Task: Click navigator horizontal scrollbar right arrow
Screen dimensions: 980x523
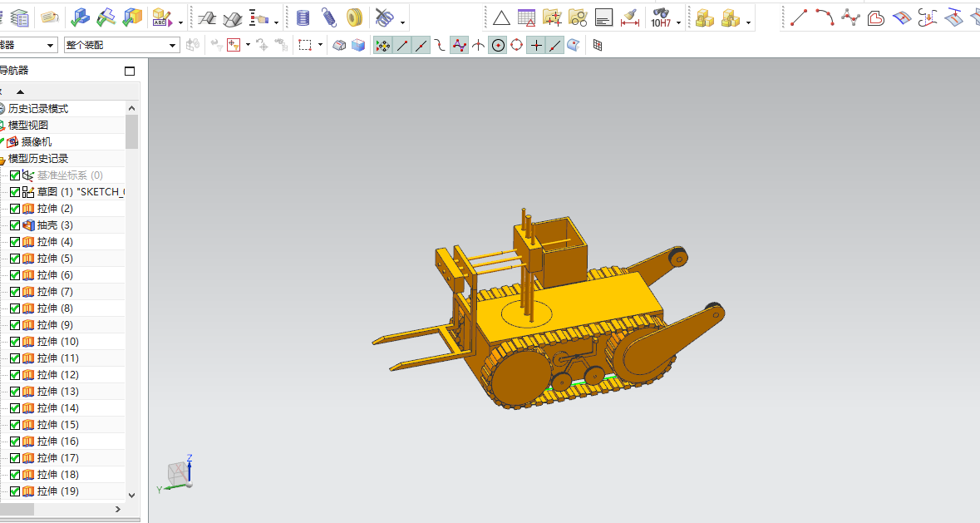Action: [117, 509]
